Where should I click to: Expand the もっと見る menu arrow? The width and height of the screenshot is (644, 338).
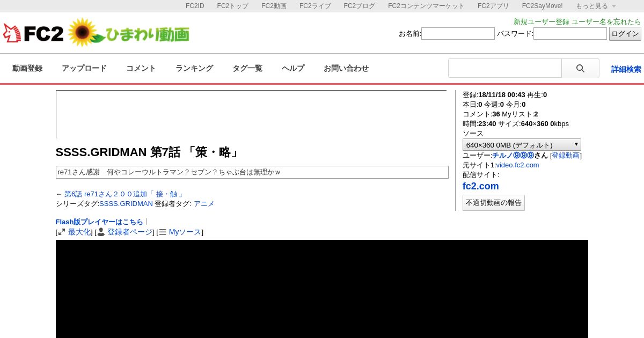point(614,6)
